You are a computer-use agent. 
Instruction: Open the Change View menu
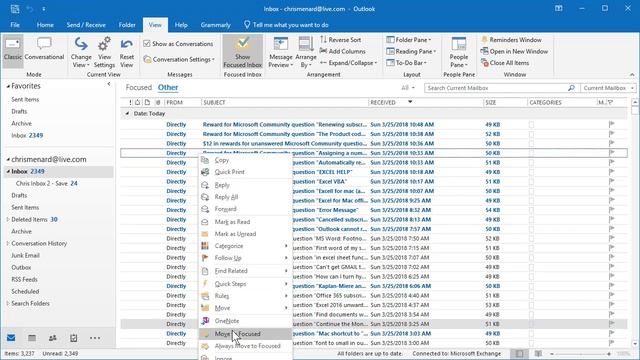pos(81,53)
